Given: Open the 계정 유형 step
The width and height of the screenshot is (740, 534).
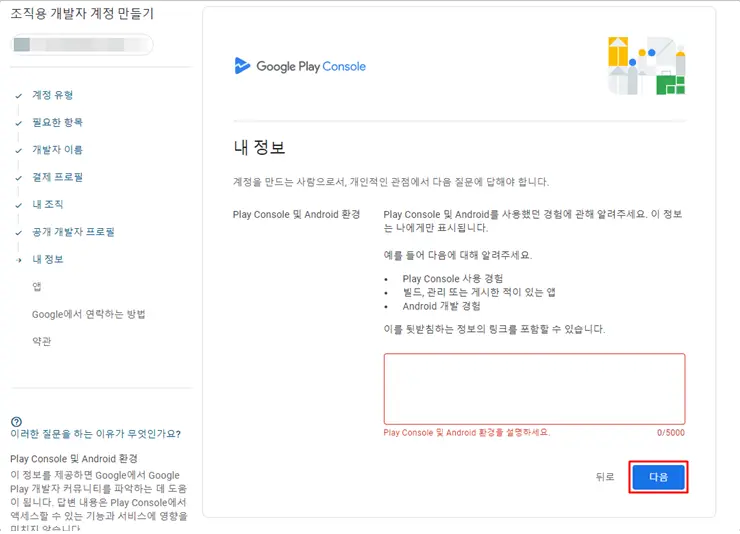Looking at the screenshot, I should click(x=52, y=95).
